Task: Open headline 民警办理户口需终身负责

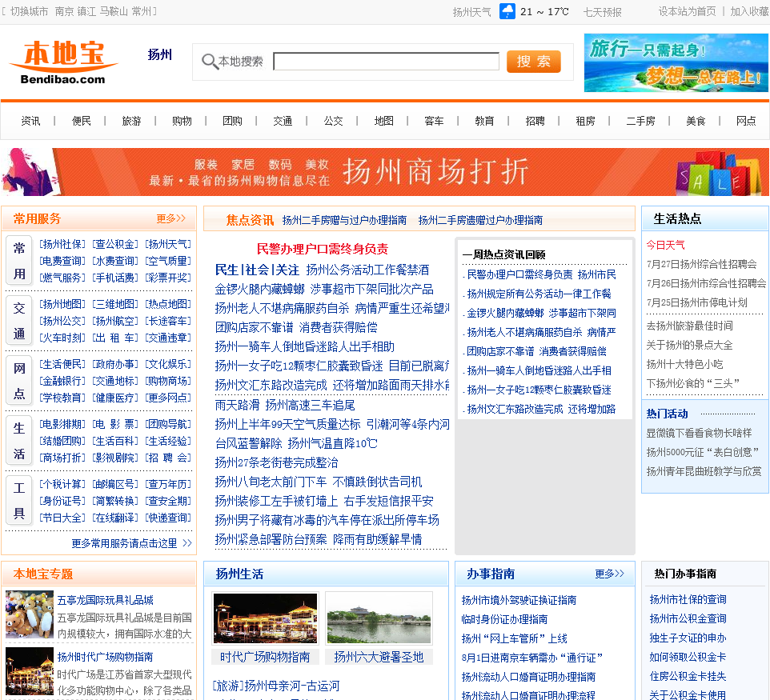Action: click(323, 249)
